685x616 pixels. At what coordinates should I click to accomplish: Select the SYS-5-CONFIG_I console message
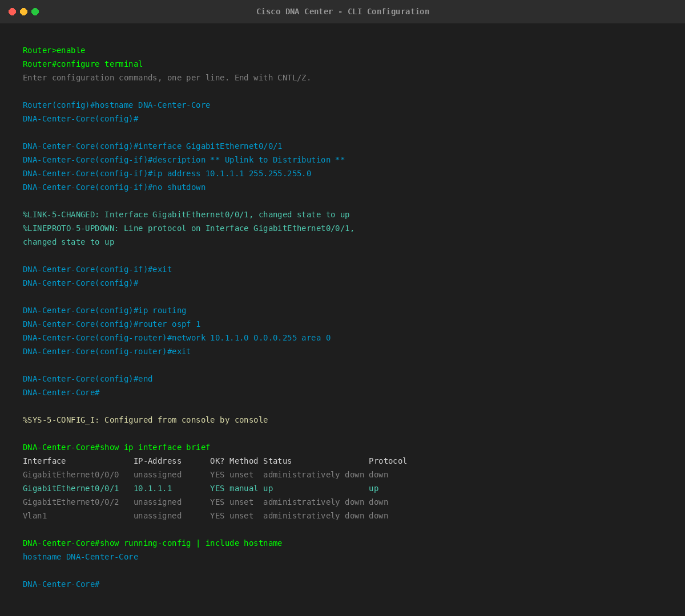tap(145, 420)
